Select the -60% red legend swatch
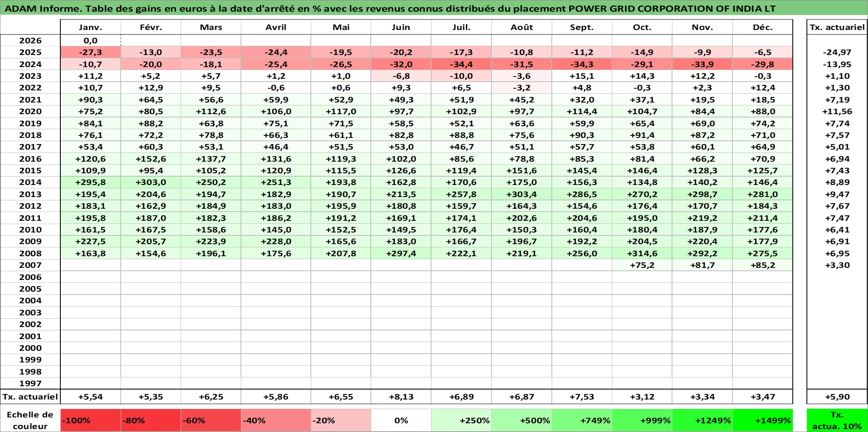 pyautogui.click(x=211, y=420)
